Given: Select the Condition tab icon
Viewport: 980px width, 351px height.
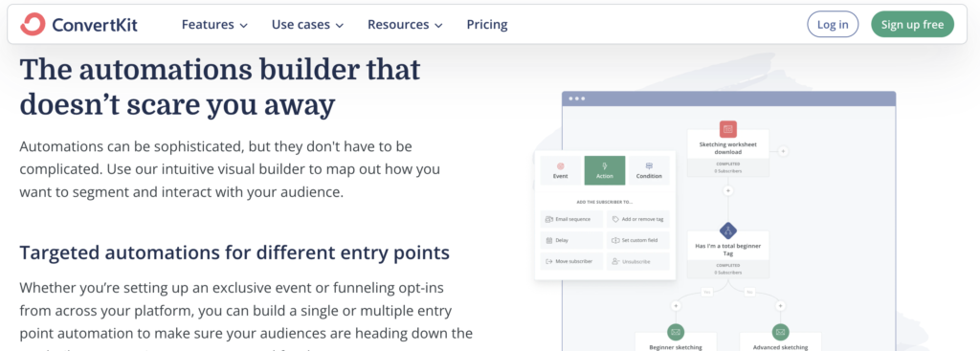Looking at the screenshot, I should point(649,166).
